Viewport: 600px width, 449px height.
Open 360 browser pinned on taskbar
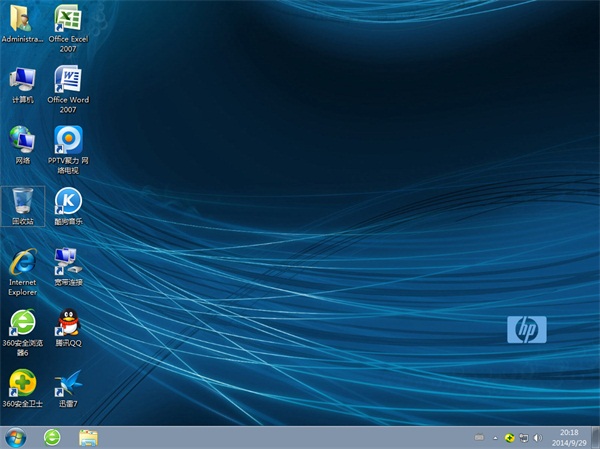(52, 437)
